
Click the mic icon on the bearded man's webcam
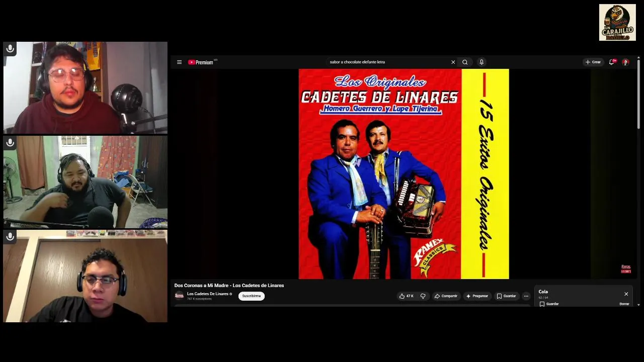coord(10,143)
